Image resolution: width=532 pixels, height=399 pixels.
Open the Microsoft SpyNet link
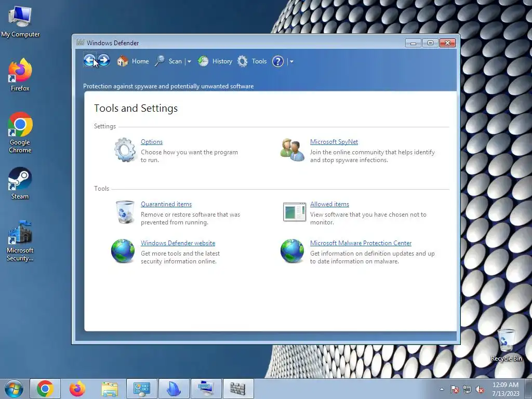click(334, 142)
